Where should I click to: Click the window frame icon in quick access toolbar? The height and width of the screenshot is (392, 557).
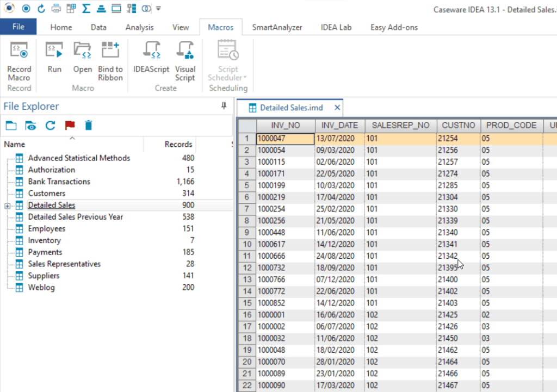coord(116,9)
